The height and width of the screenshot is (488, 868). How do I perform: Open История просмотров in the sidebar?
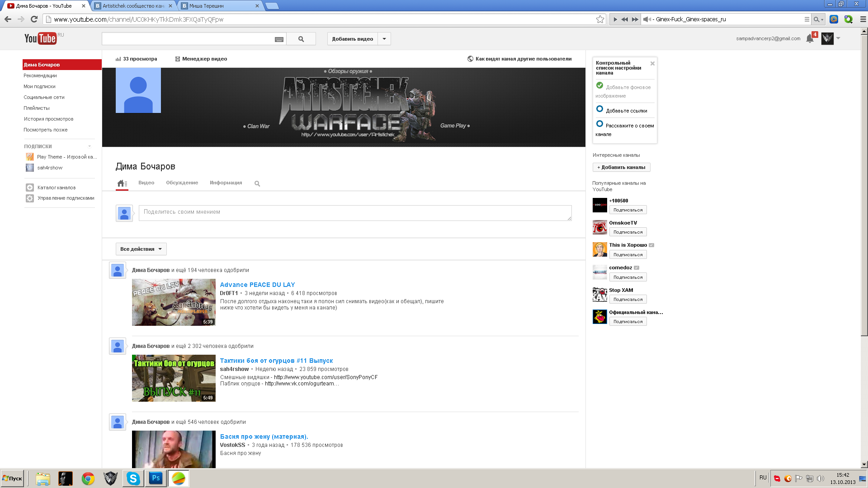(48, 119)
